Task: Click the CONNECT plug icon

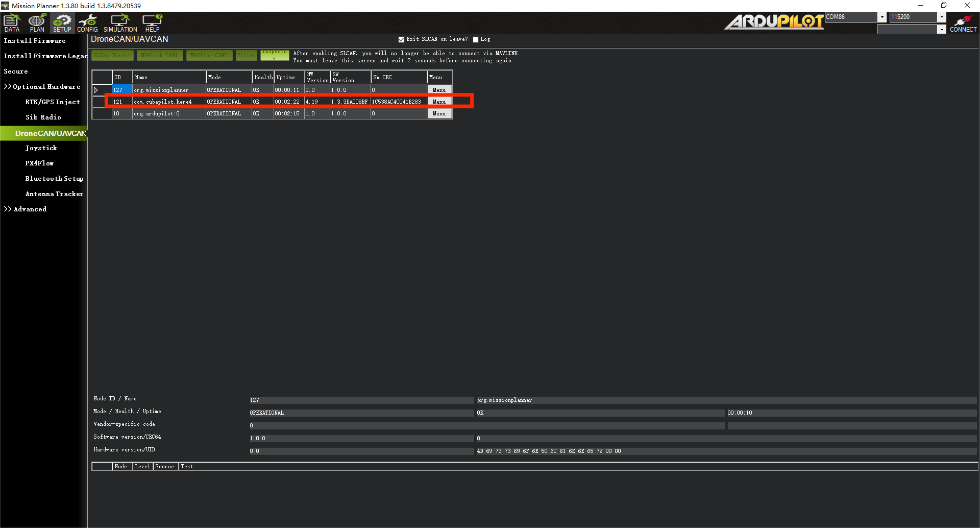Action: point(963,23)
